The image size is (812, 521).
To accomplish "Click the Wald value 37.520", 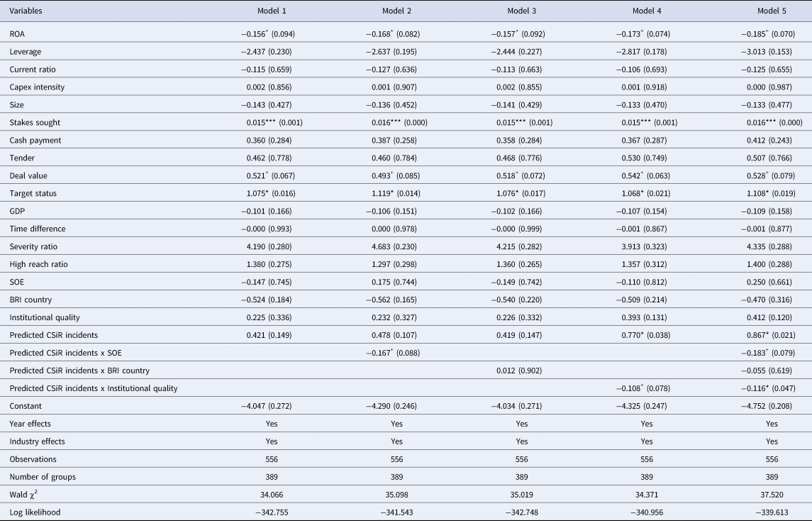I will 772,495.
